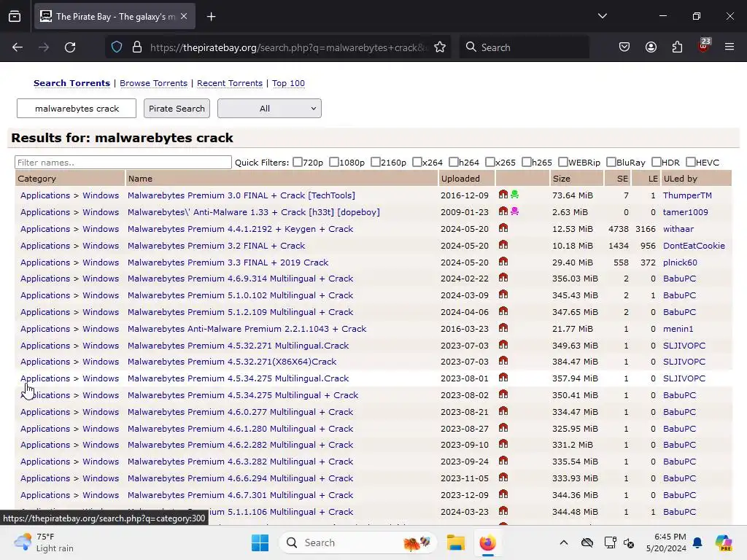Click the Pirate Search button
This screenshot has height=560, width=747.
pos(177,108)
